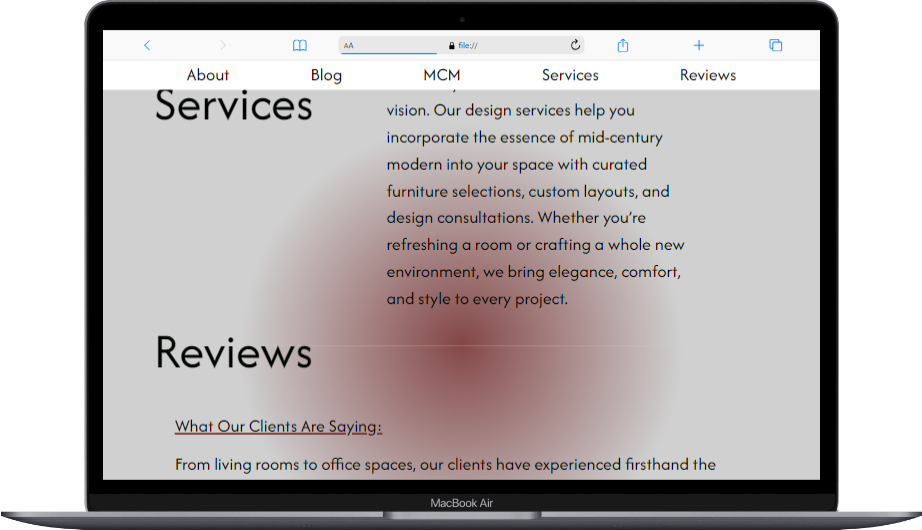Open the Reviews nav item
Screen dimensions: 922x530
708,75
